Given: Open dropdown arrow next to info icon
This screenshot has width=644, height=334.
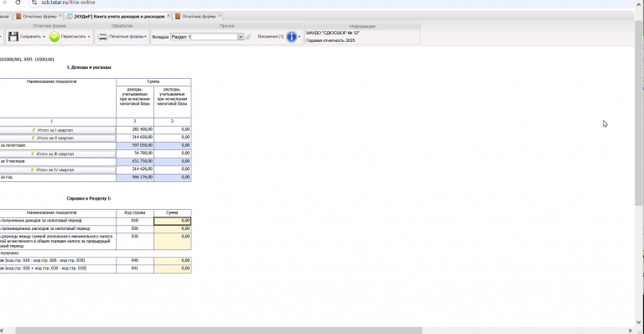Looking at the screenshot, I should click(x=299, y=37).
